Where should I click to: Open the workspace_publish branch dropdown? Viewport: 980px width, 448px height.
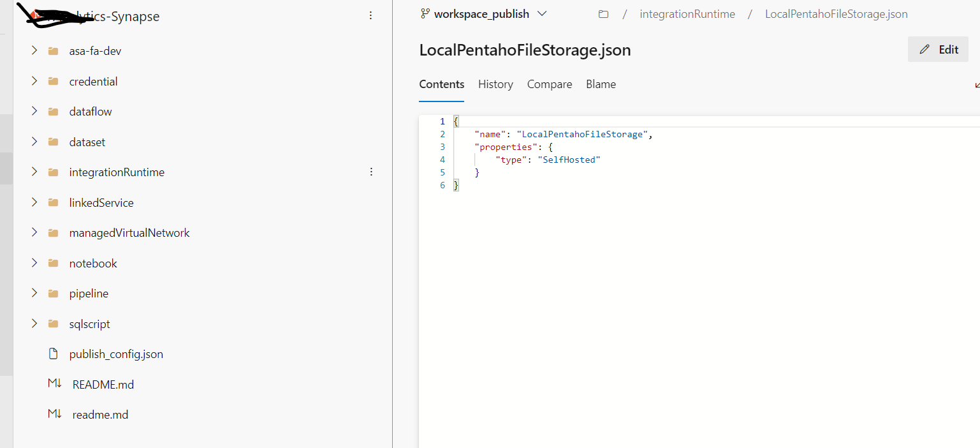pyautogui.click(x=542, y=13)
